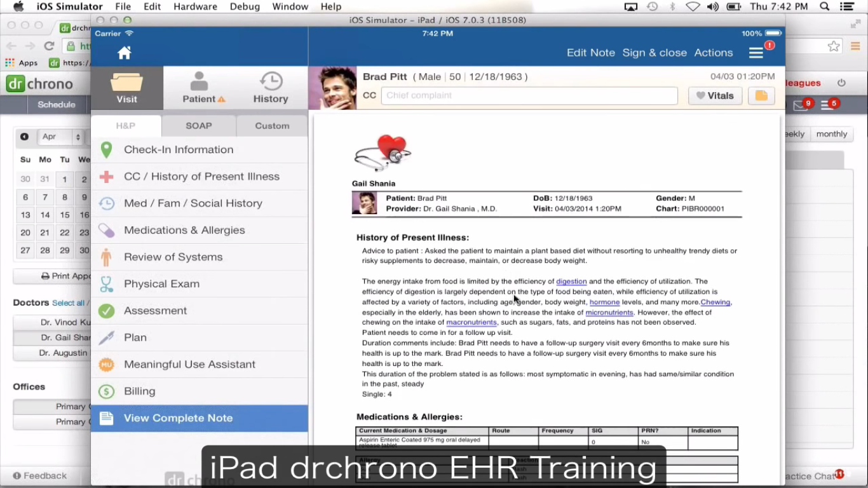The image size is (868, 488).
Task: Follow the digestion hyperlink in the note
Action: click(x=571, y=281)
